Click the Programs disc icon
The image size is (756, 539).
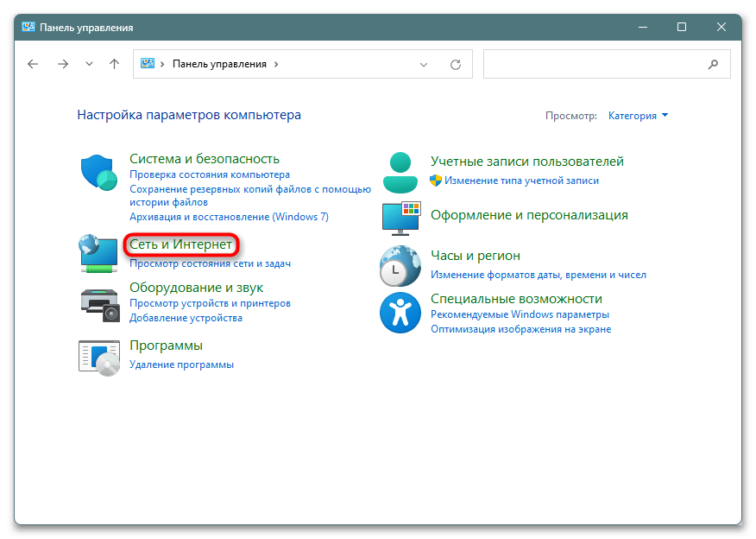coord(99,358)
